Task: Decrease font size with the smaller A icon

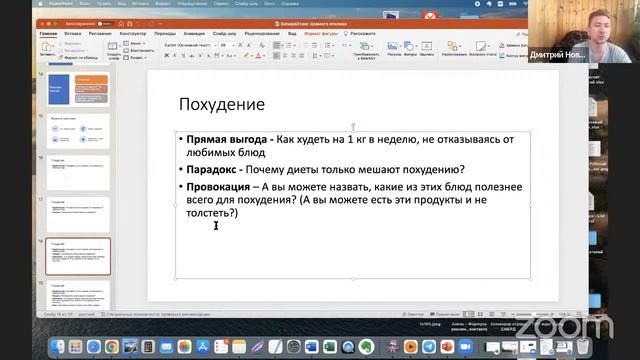Action: [x=249, y=45]
